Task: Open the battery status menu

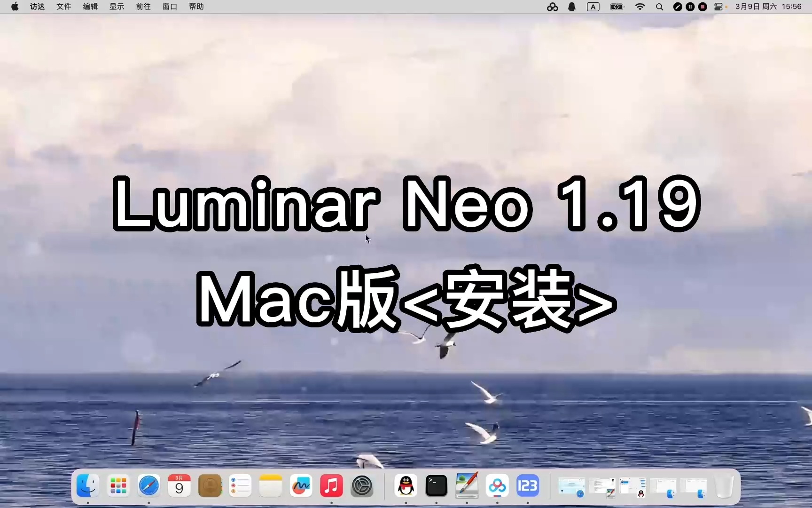Action: (x=617, y=7)
